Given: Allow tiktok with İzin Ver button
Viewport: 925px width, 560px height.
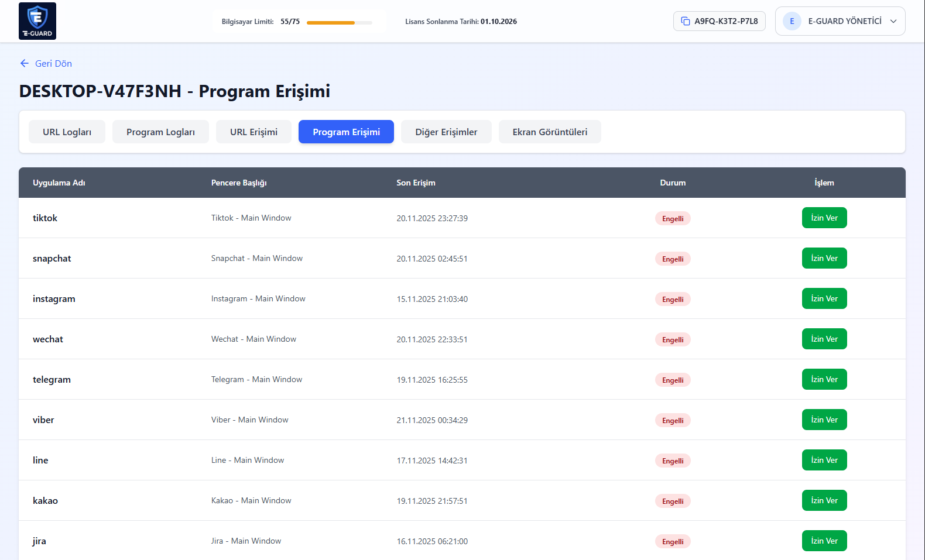Looking at the screenshot, I should 824,218.
